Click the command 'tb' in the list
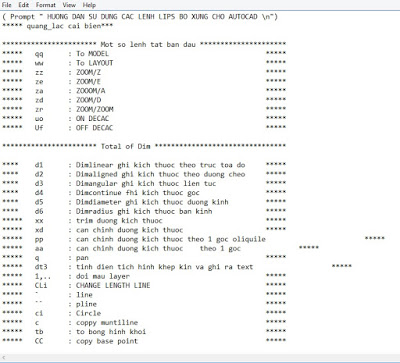The width and height of the screenshot is (400, 363). [x=39, y=332]
